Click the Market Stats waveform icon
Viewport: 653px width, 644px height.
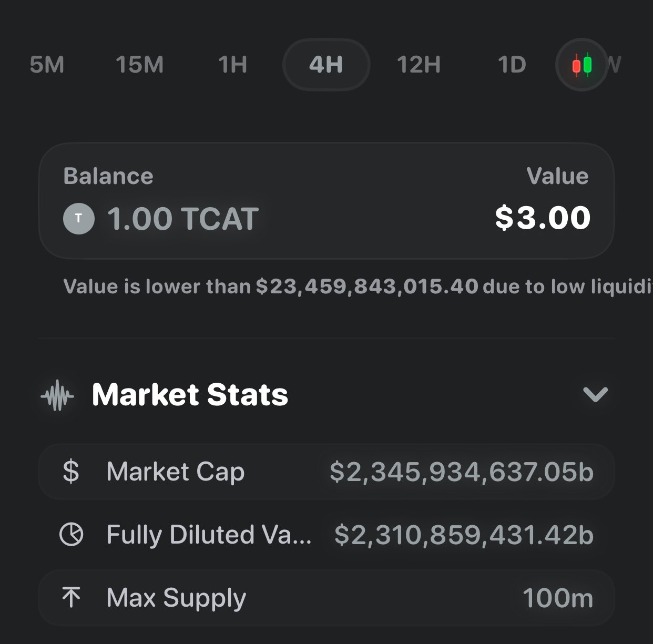pyautogui.click(x=57, y=395)
